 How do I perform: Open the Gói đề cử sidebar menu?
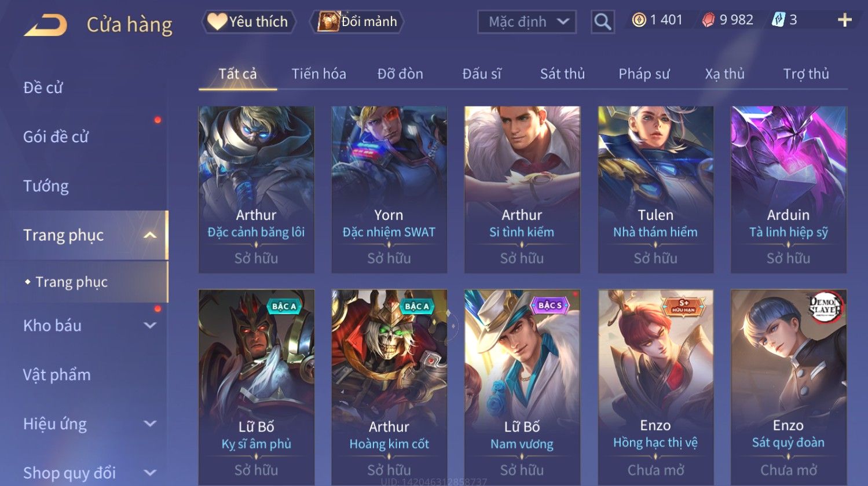point(56,137)
